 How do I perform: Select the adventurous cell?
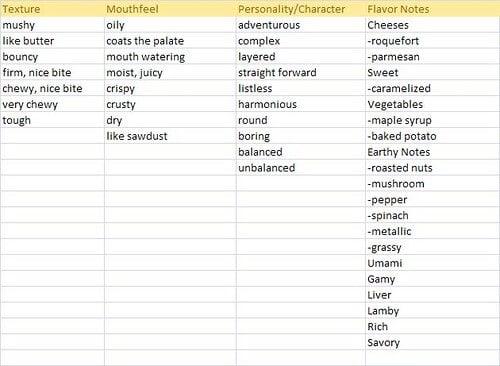[301, 25]
